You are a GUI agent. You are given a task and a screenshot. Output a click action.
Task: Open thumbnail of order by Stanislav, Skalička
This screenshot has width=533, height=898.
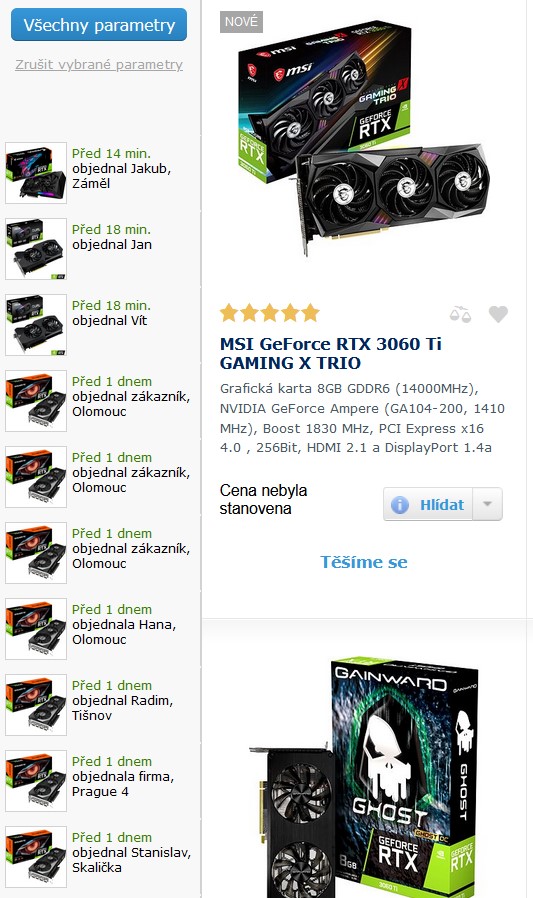point(36,857)
